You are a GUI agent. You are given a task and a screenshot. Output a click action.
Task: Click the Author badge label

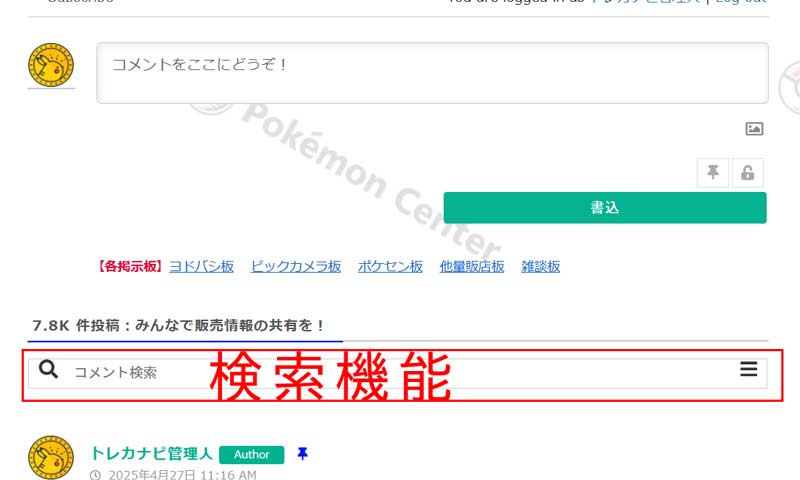coord(252,454)
